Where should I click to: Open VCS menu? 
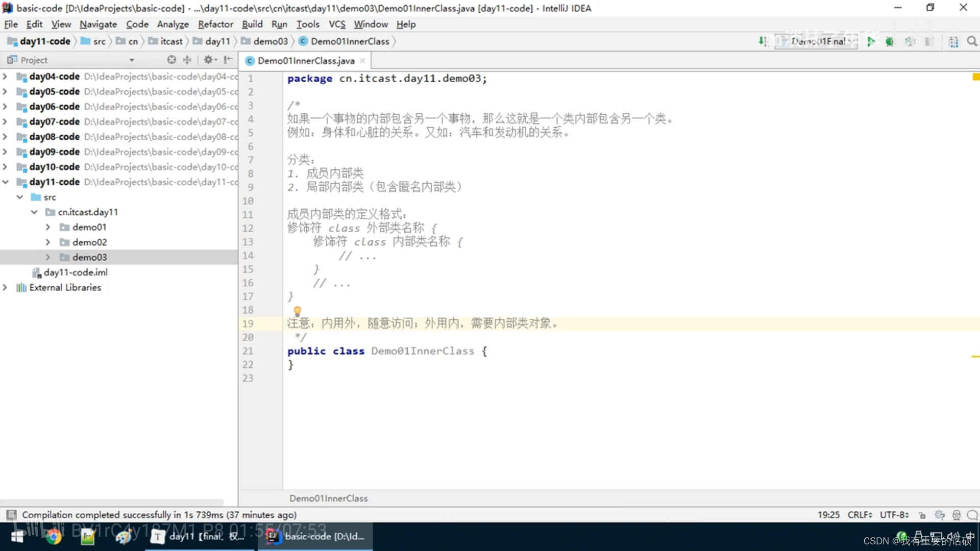tap(337, 24)
